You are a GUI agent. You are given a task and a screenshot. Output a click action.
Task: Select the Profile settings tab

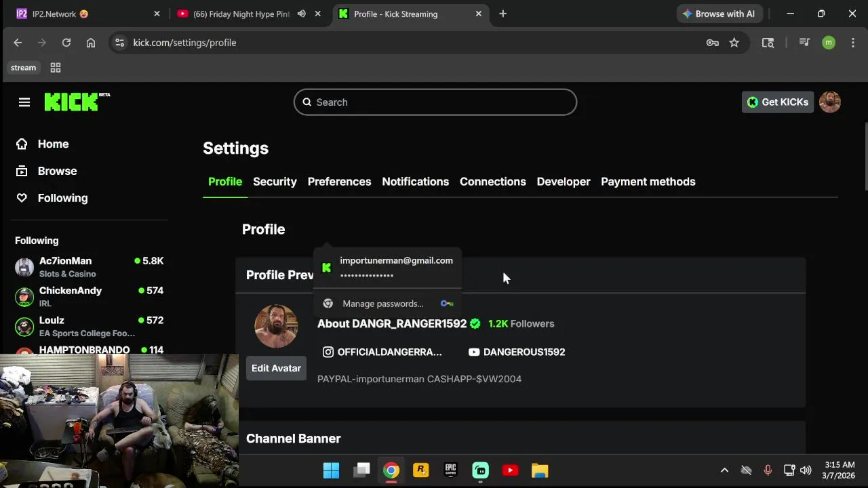(225, 182)
